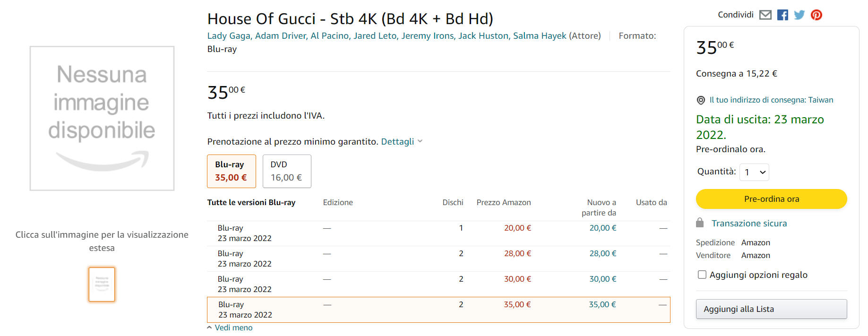
Task: Click the secure transaction lock icon
Action: [x=700, y=223]
